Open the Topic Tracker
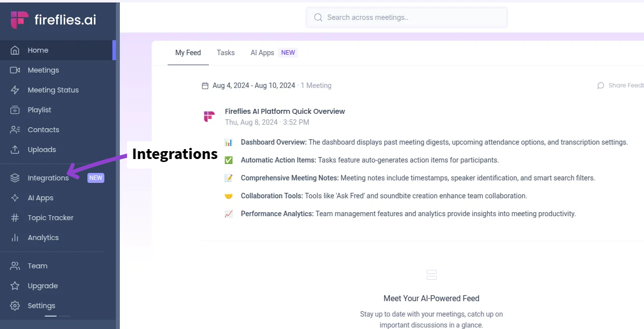 [x=50, y=217]
